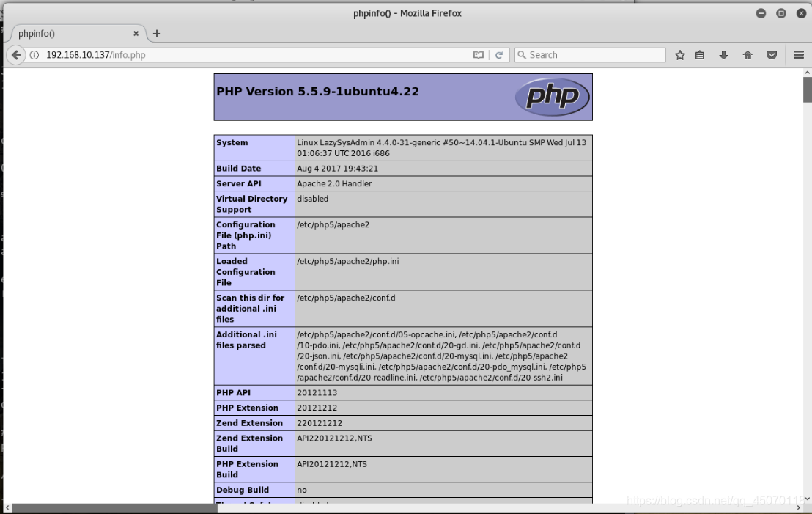
Task: Show bookmarks list icon
Action: click(x=700, y=55)
